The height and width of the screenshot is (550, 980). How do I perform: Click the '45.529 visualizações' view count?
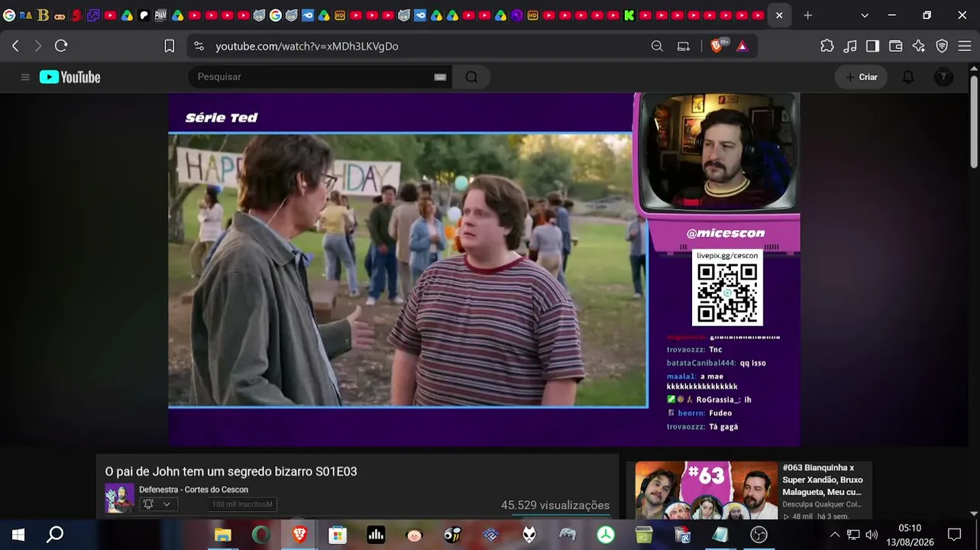pyautogui.click(x=555, y=505)
